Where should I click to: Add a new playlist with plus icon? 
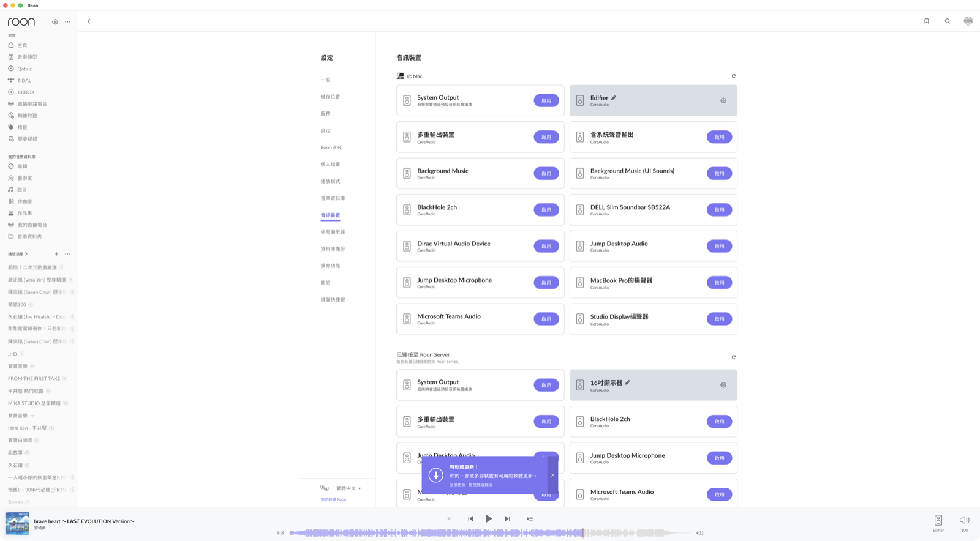(x=56, y=254)
